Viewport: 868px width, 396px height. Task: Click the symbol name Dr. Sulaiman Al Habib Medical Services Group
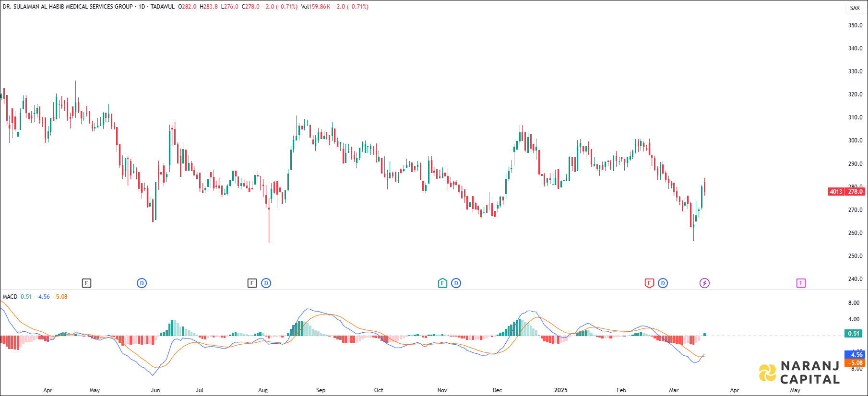tap(68, 7)
